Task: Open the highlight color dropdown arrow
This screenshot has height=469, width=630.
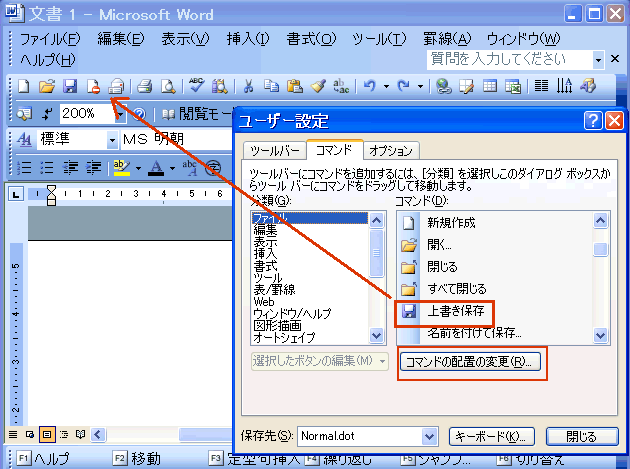Action: coord(138,168)
